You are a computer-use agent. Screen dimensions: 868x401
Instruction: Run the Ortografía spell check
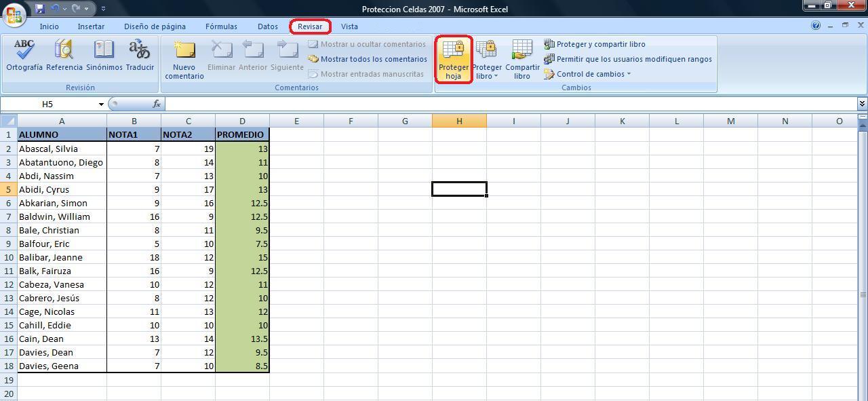24,56
